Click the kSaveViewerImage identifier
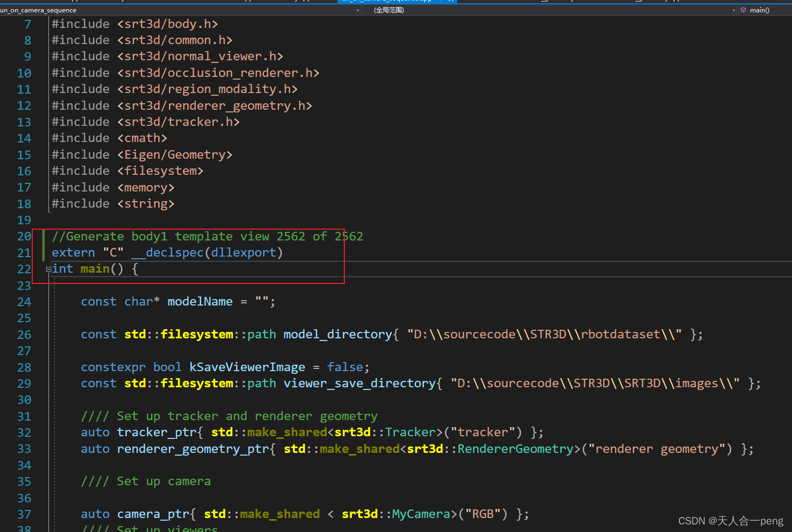This screenshot has height=532, width=792. click(247, 367)
